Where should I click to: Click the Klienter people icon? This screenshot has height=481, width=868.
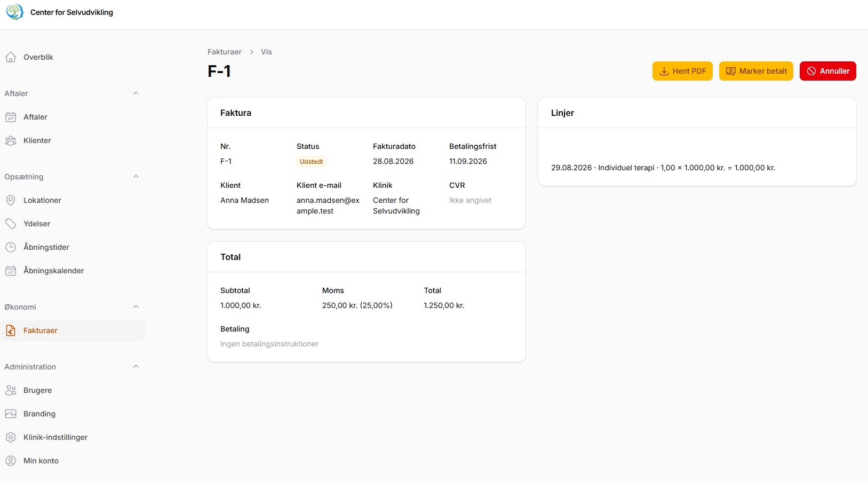(11, 140)
